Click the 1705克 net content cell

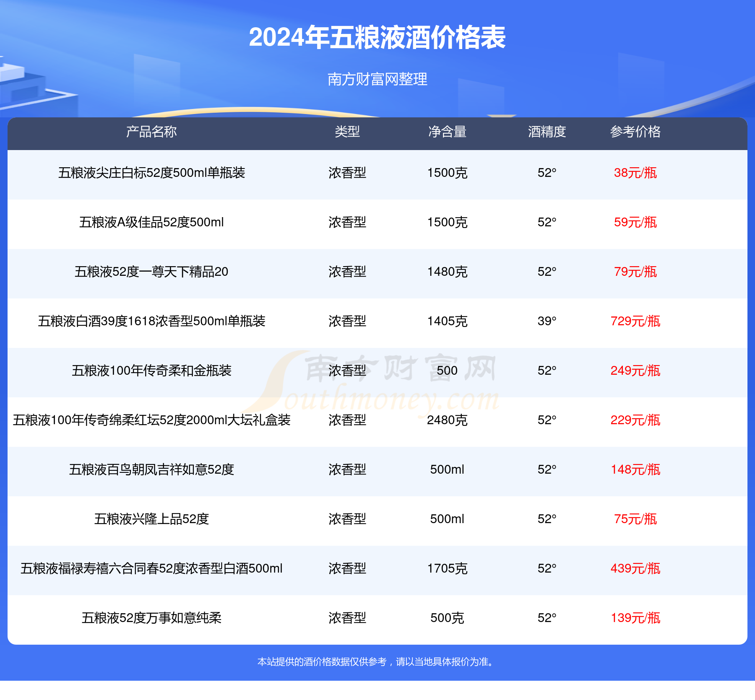point(447,568)
